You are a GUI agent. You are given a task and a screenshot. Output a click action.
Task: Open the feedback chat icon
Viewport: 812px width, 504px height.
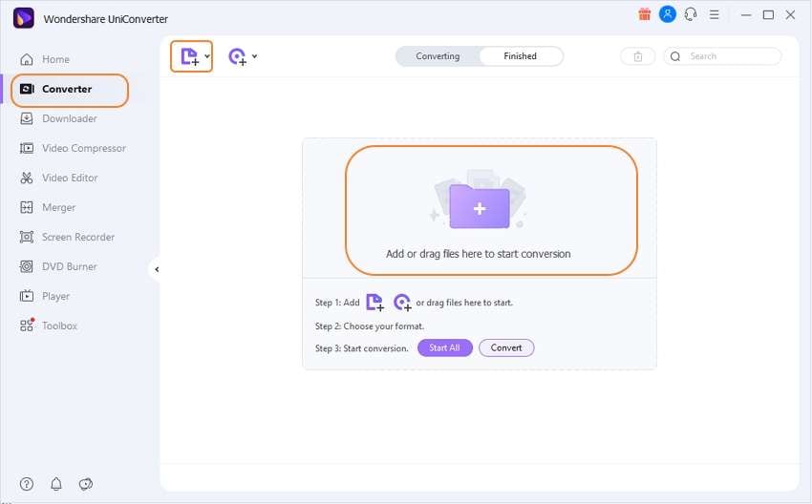(85, 484)
